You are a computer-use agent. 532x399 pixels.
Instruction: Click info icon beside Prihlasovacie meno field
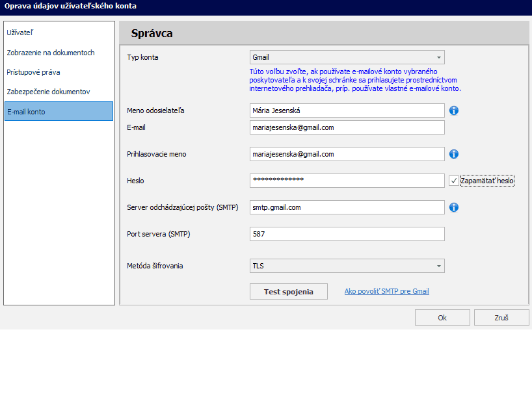pos(454,154)
